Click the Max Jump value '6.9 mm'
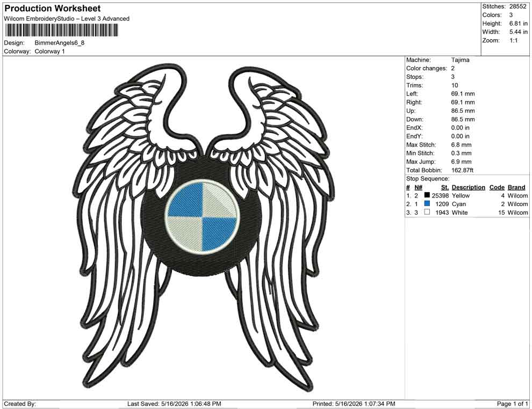 pyautogui.click(x=462, y=162)
